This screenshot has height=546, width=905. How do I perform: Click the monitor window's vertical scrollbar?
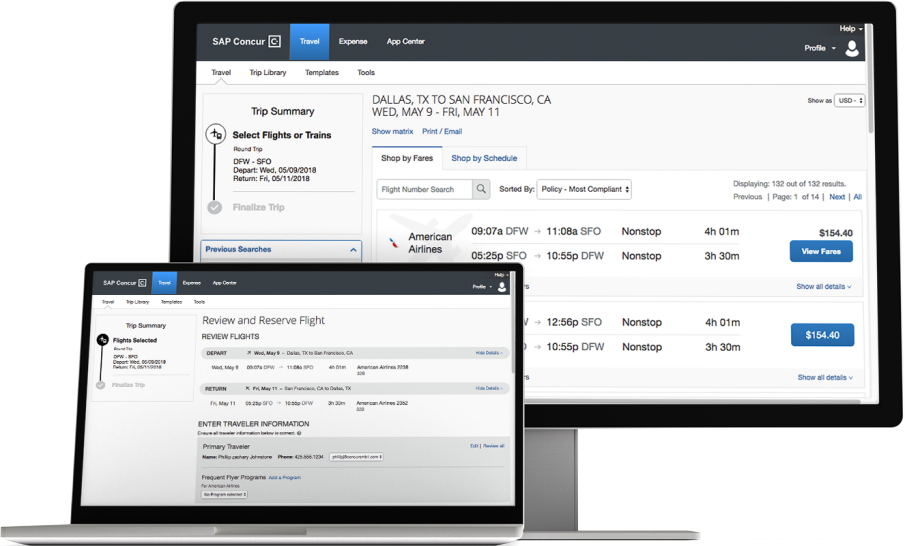(871, 77)
